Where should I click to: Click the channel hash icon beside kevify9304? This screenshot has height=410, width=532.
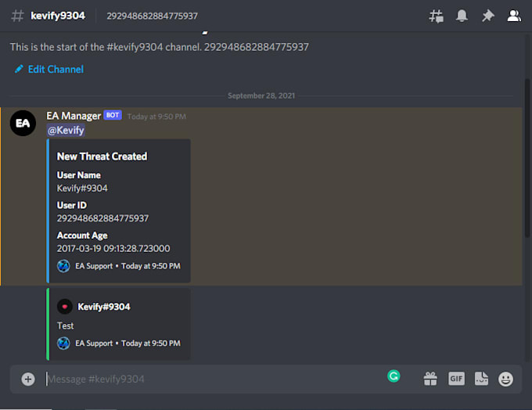(x=17, y=16)
